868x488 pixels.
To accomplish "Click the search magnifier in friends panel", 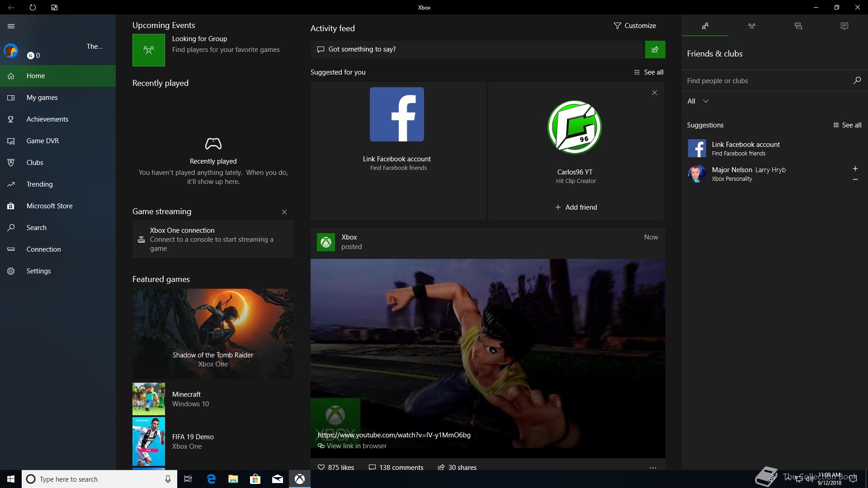I will tap(857, 80).
